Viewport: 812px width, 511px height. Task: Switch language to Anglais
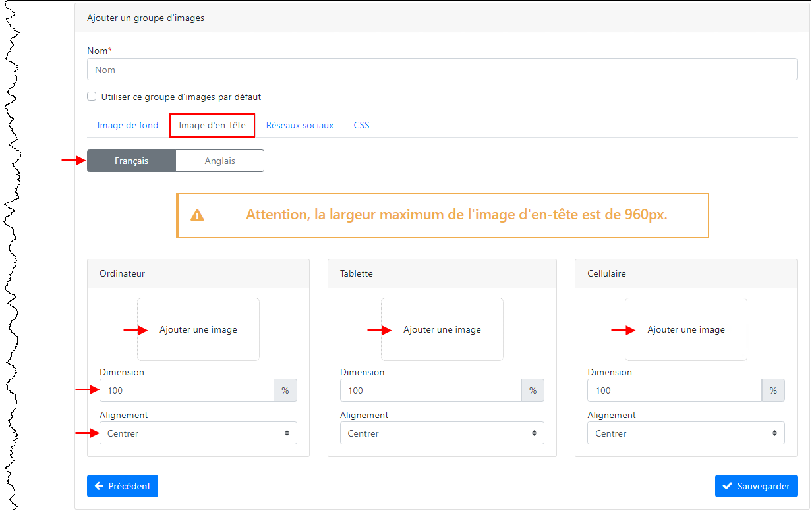(219, 160)
